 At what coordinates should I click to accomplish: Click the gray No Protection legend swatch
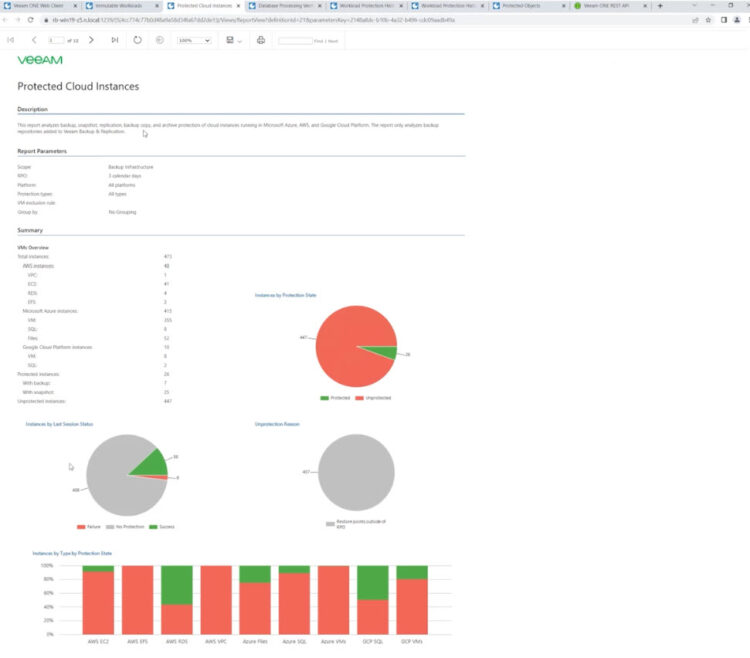(x=110, y=527)
